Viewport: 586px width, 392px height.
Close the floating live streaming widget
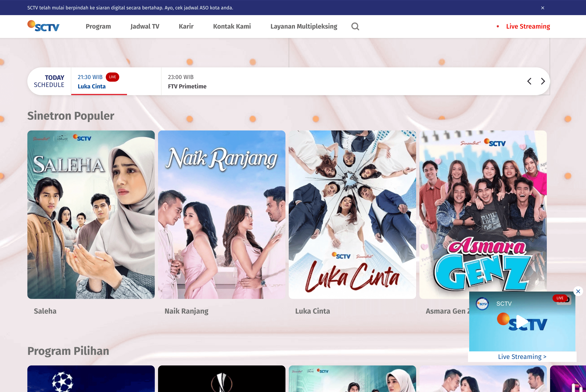pos(578,291)
